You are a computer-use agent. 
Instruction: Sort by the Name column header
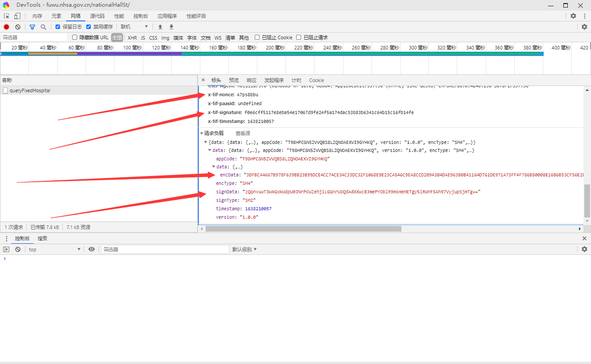[99, 80]
